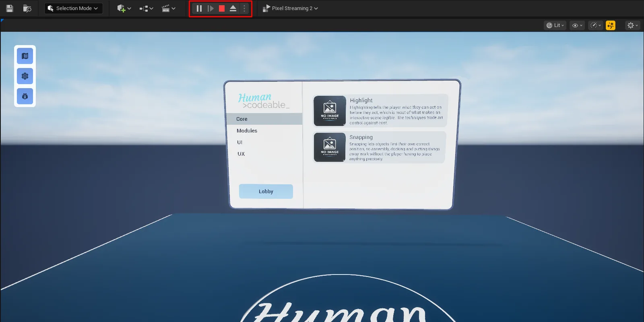Click the Lobby button
The image size is (644, 322).
(266, 192)
